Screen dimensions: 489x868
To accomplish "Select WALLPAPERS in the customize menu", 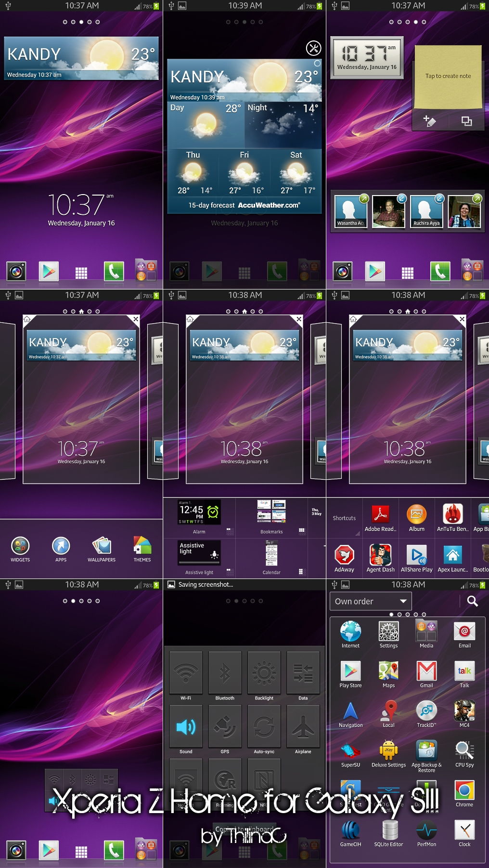I will (102, 549).
